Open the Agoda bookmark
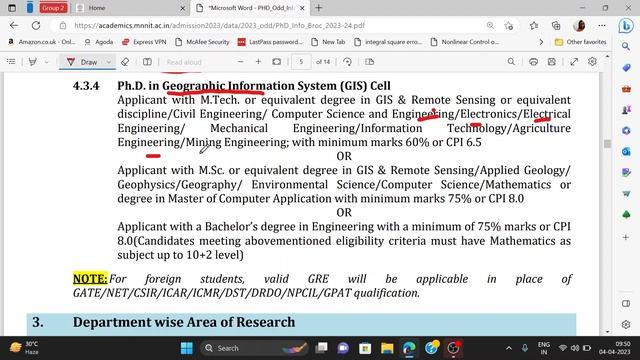 coord(99,42)
